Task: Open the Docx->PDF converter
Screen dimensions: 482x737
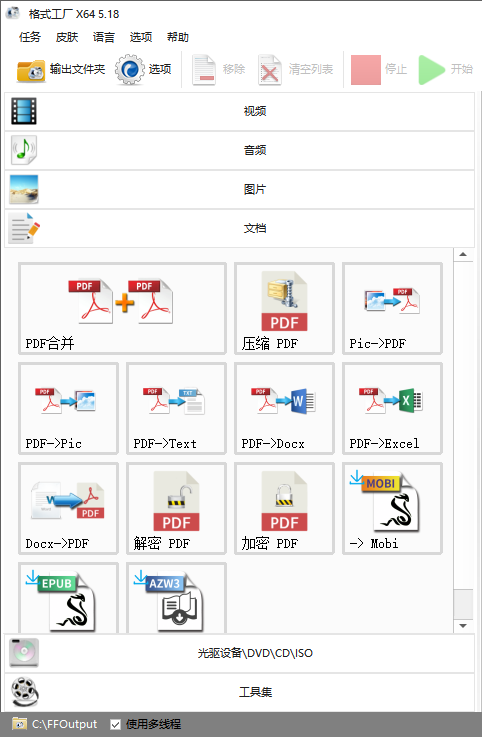Action: coord(68,509)
